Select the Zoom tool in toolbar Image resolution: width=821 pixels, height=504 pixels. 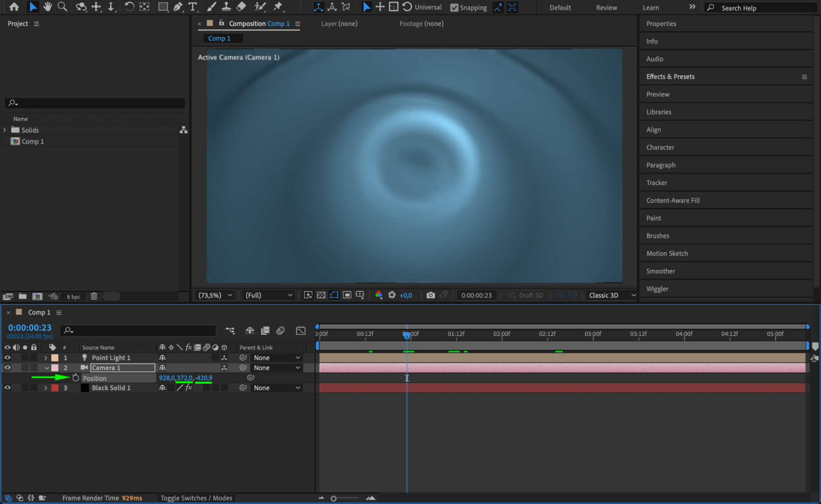pos(62,7)
